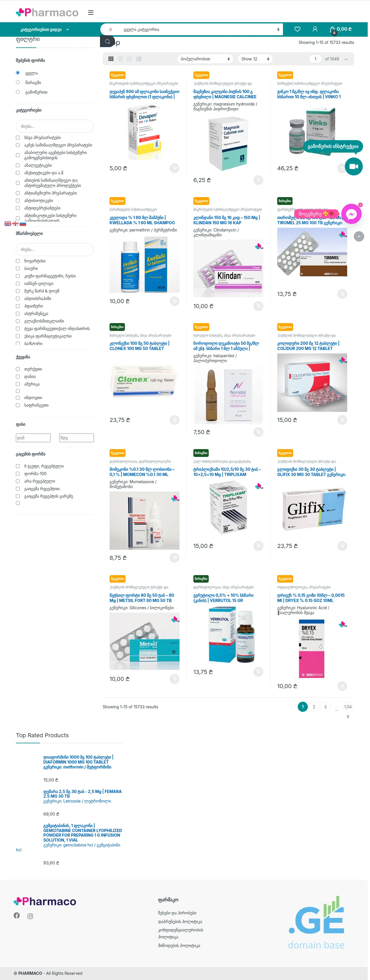Open the shopping cart showing 0,00

pyautogui.click(x=340, y=29)
